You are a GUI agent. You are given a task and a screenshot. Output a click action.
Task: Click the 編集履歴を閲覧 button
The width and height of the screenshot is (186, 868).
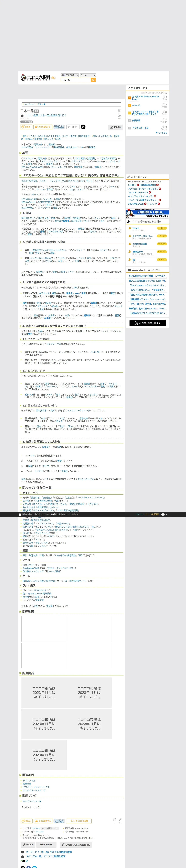pos(46,845)
